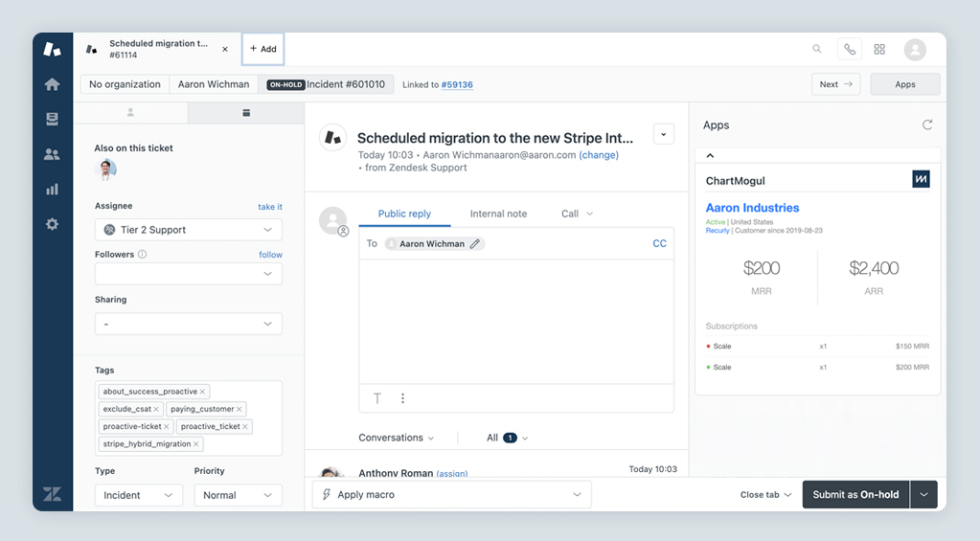Image resolution: width=980 pixels, height=541 pixels.
Task: Open the user profile avatar
Action: click(915, 50)
